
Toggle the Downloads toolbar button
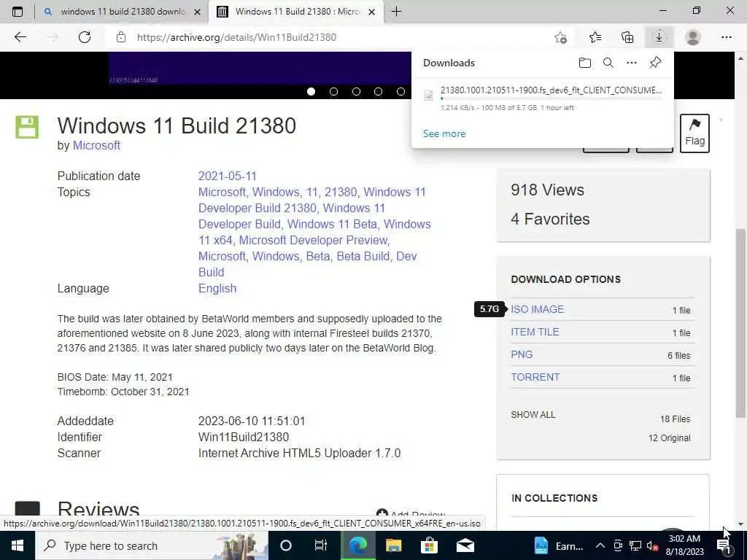pyautogui.click(x=659, y=37)
